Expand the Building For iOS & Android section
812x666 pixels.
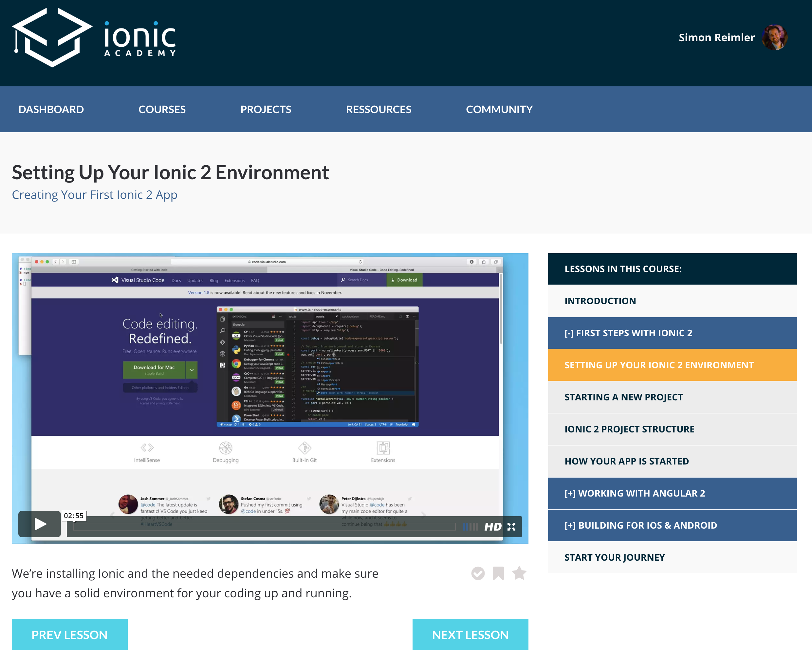click(672, 525)
